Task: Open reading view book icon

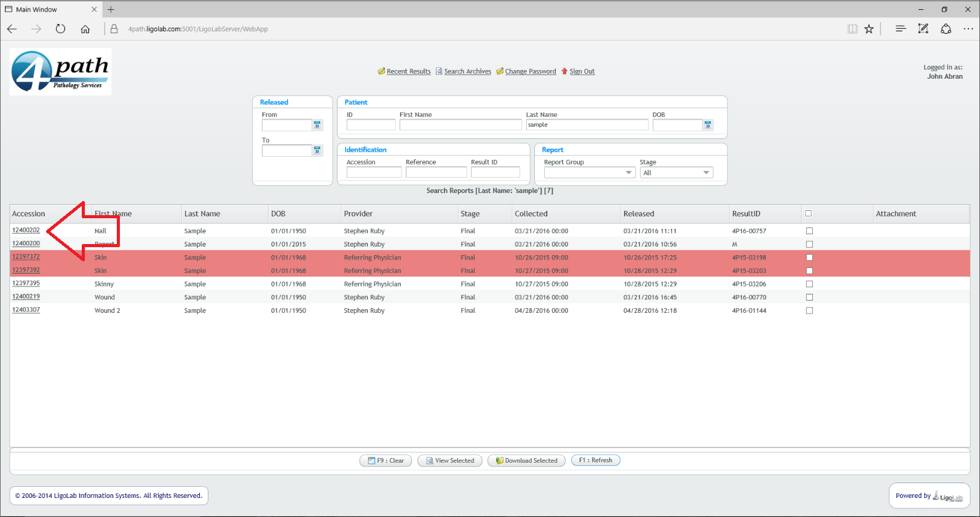Action: click(852, 29)
